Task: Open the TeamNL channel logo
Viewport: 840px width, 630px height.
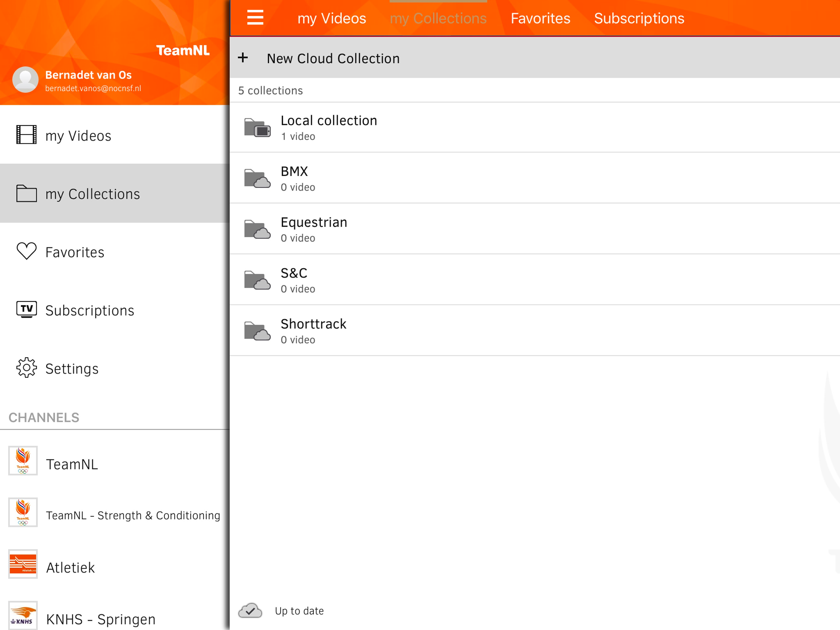Action: (23, 461)
